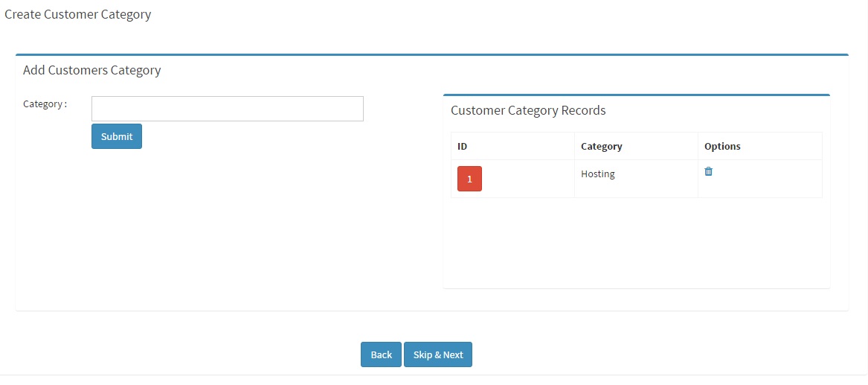This screenshot has width=868, height=385.
Task: Click the "Category :" form label
Action: [45, 104]
